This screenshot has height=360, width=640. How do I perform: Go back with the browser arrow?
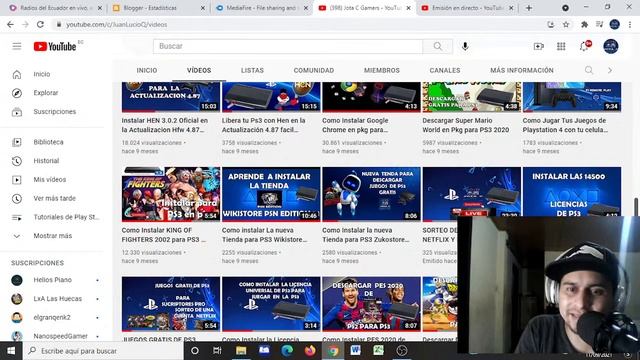pyautogui.click(x=10, y=24)
